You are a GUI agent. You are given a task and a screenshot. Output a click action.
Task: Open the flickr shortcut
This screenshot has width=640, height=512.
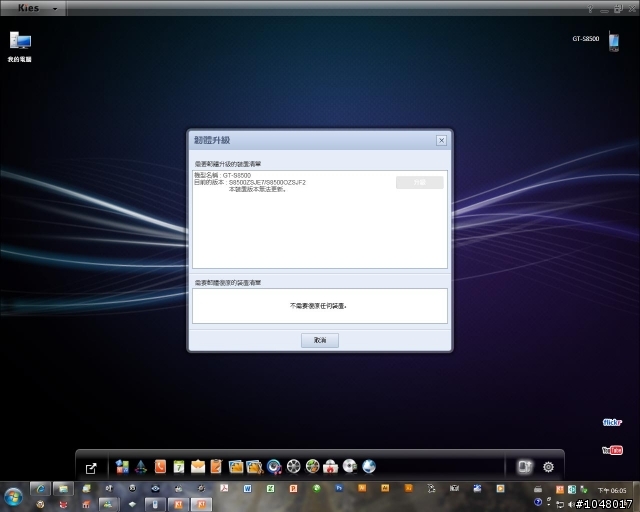612,422
